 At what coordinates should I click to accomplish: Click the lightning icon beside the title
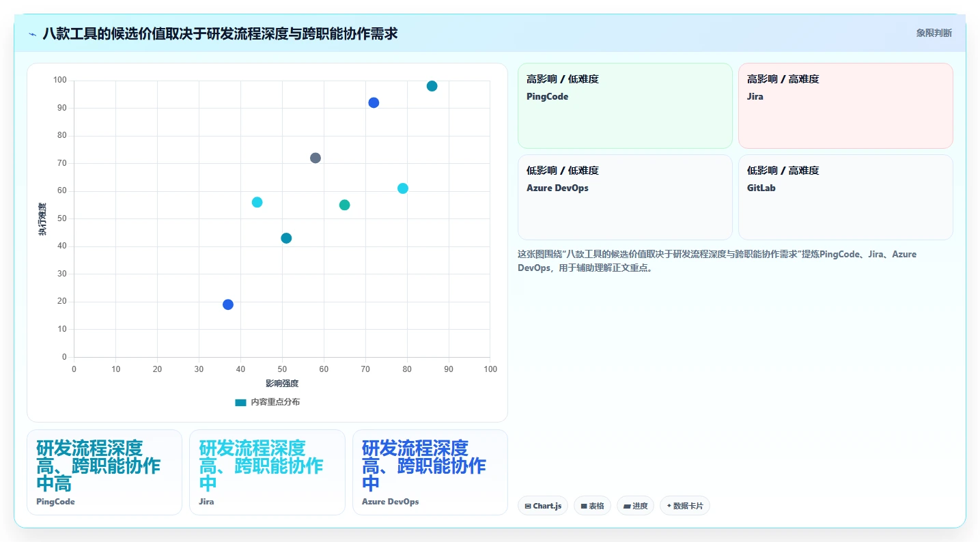pyautogui.click(x=32, y=34)
